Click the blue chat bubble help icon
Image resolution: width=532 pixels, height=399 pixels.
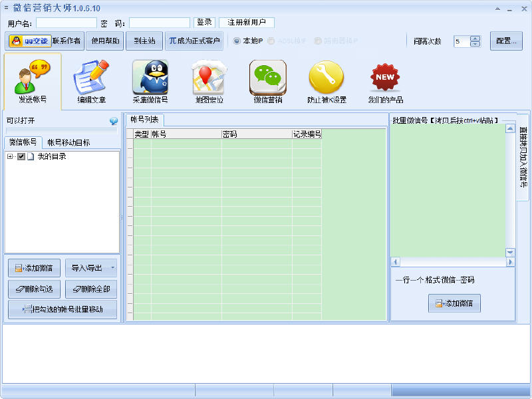tap(114, 121)
